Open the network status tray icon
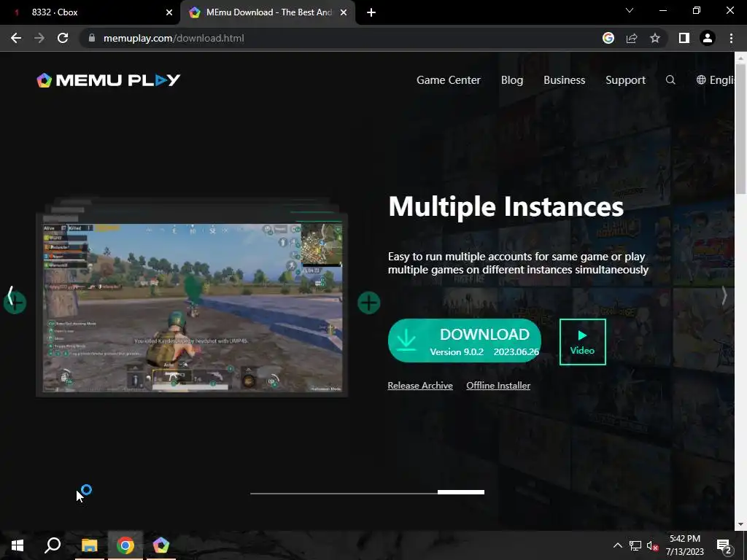 pos(635,545)
